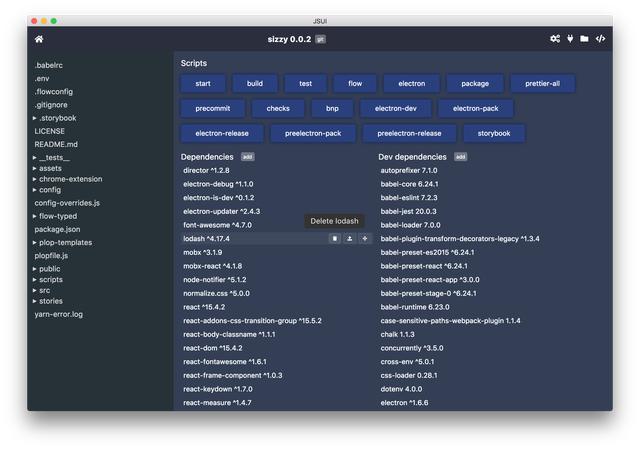Open settings with the gears icon
Screen dimensions: 640x450
(555, 39)
